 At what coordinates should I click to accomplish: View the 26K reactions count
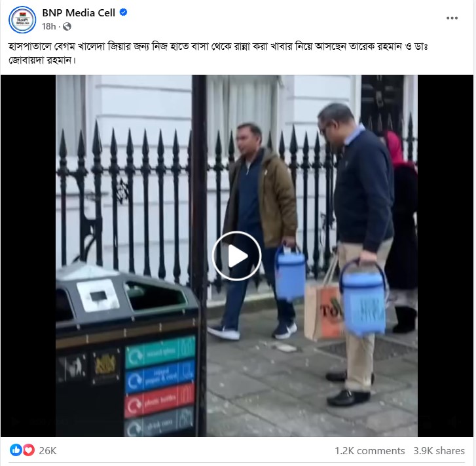pyautogui.click(x=48, y=450)
